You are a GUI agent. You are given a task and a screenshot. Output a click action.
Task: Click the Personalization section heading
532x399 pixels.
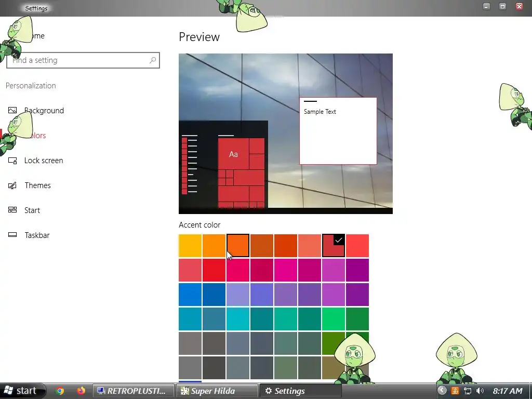31,86
